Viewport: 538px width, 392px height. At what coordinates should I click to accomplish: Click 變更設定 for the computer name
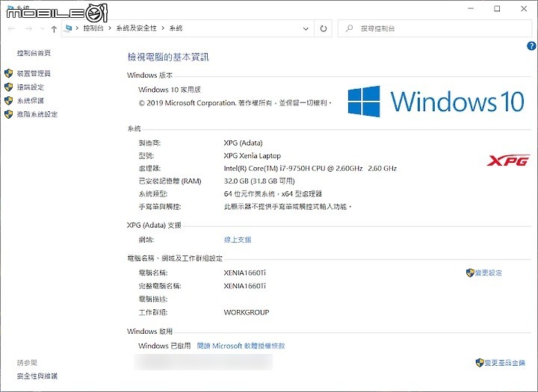coord(488,273)
